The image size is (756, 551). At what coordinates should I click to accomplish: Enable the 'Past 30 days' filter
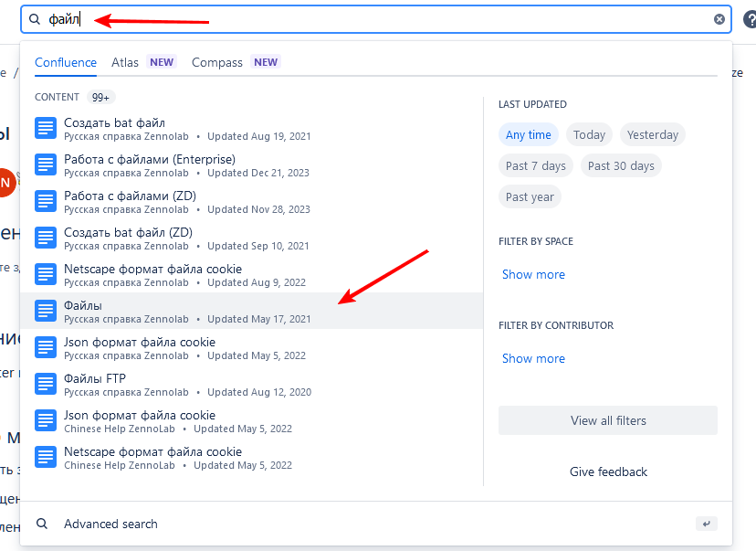[x=621, y=165]
